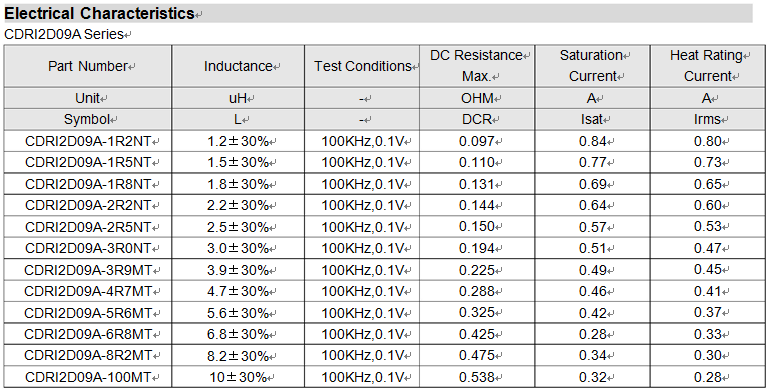Select the Test Conditions header cell
This screenshot has width=770, height=389.
(x=362, y=66)
